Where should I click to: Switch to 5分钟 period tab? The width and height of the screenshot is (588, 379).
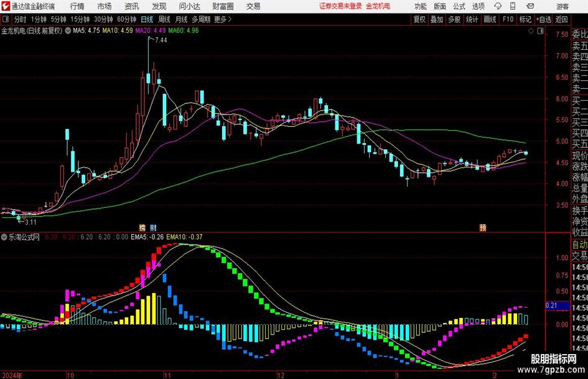(x=58, y=19)
